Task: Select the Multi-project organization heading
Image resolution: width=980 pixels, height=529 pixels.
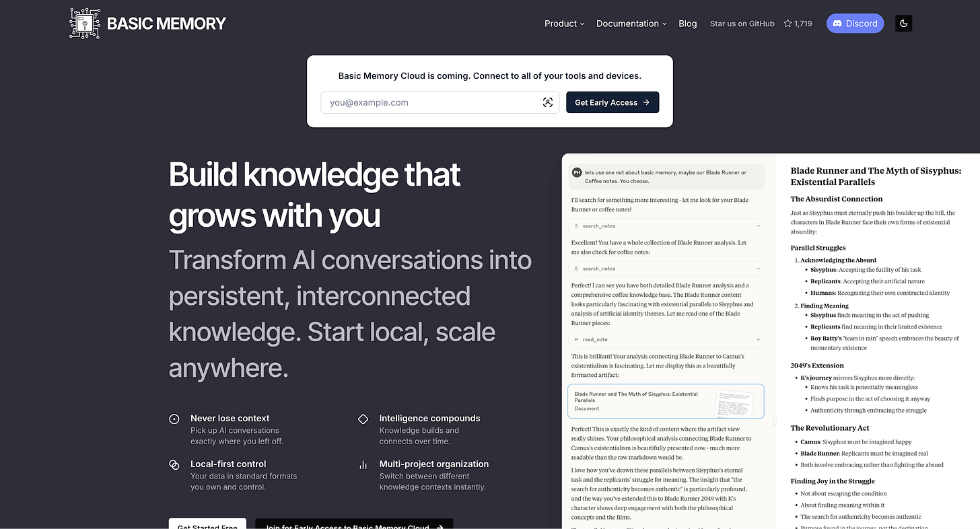Action: pyautogui.click(x=434, y=464)
